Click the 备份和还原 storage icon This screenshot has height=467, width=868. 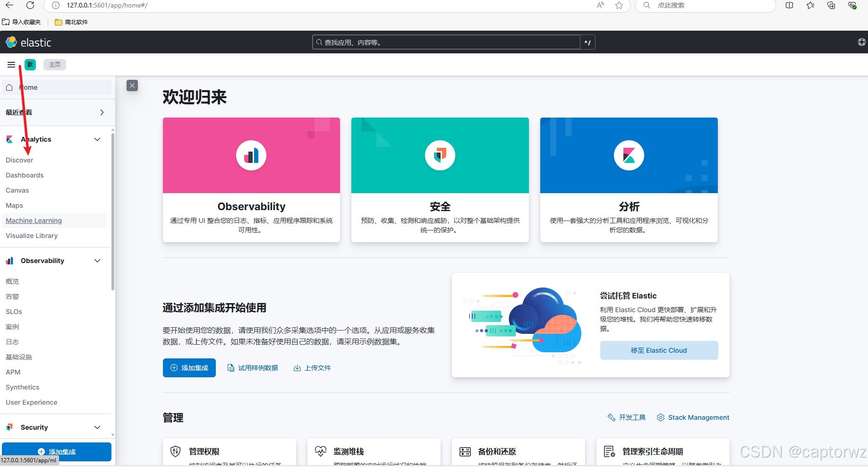(465, 451)
